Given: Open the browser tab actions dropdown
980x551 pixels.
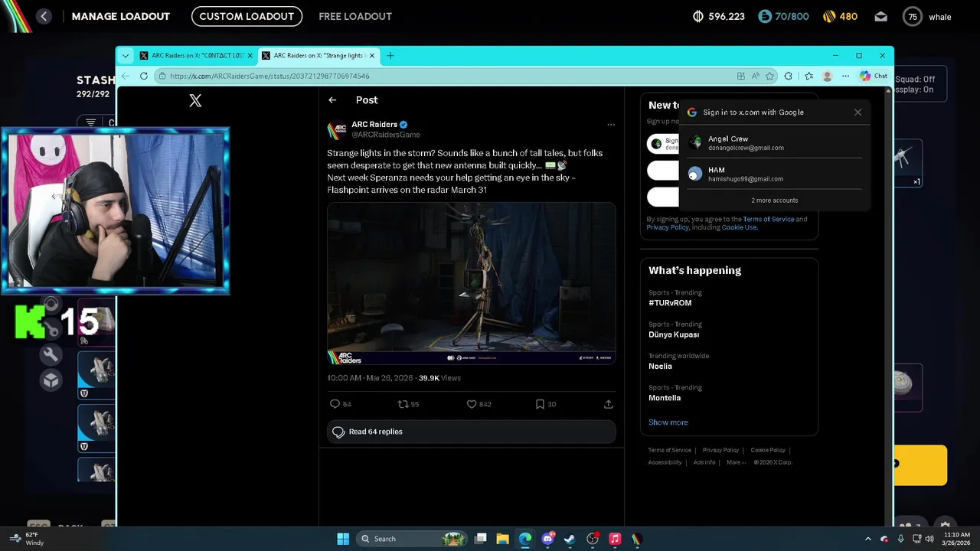Looking at the screenshot, I should click(126, 55).
